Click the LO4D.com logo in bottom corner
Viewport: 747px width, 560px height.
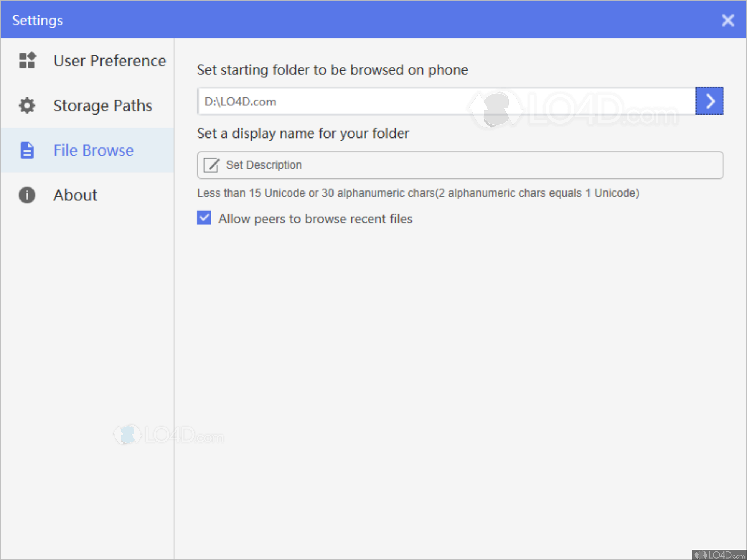(719, 555)
